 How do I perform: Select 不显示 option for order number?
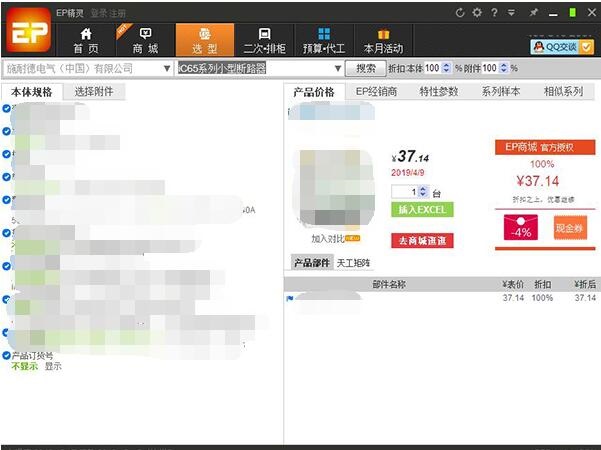pyautogui.click(x=25, y=366)
